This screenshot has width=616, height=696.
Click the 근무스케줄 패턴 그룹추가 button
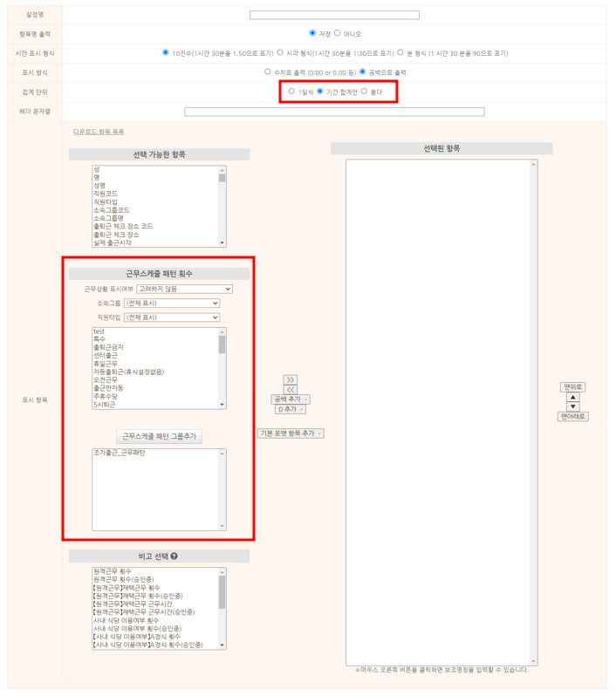(159, 436)
